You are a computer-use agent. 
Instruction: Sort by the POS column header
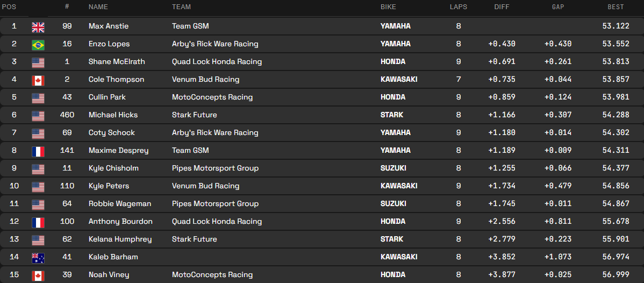(x=8, y=7)
